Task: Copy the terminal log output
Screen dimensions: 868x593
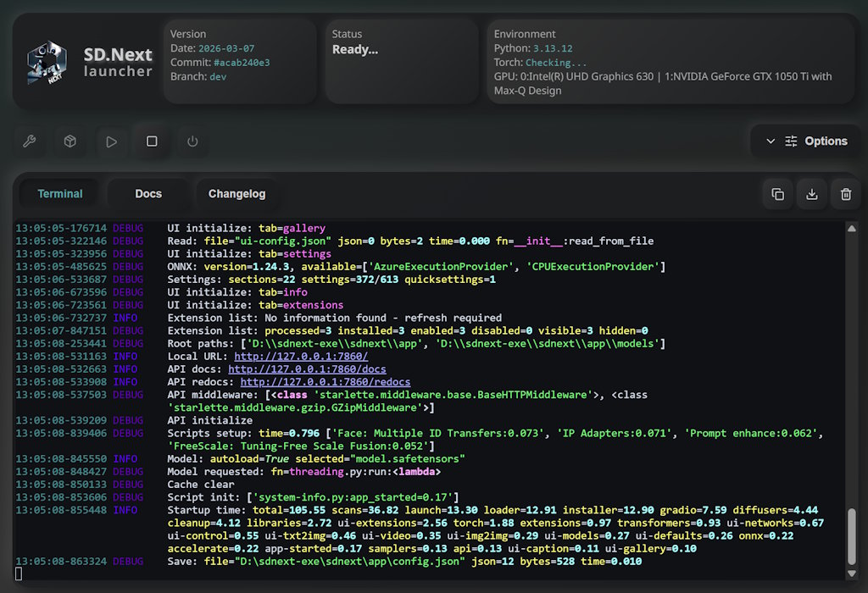Action: pyautogui.click(x=777, y=193)
